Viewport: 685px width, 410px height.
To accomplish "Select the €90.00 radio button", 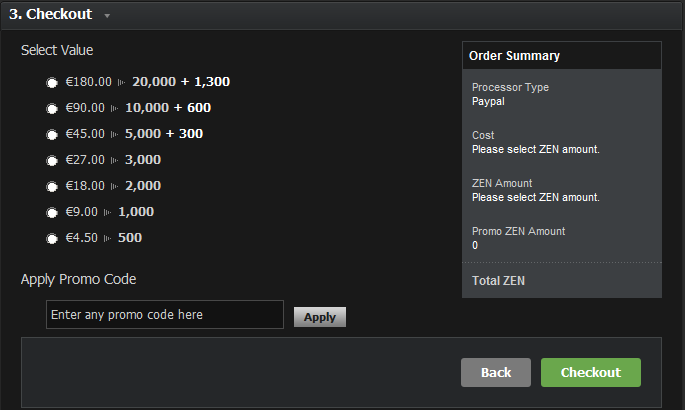I will click(x=51, y=109).
